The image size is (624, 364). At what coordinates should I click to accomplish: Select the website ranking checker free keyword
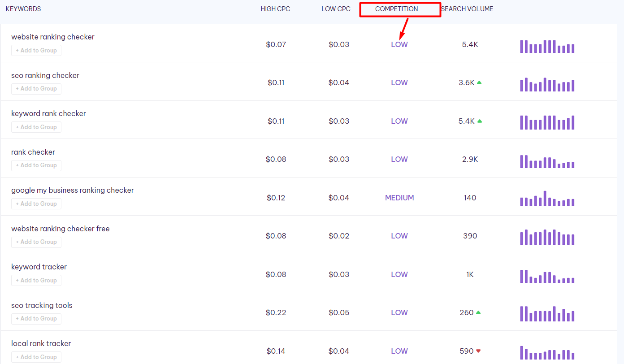(x=61, y=229)
